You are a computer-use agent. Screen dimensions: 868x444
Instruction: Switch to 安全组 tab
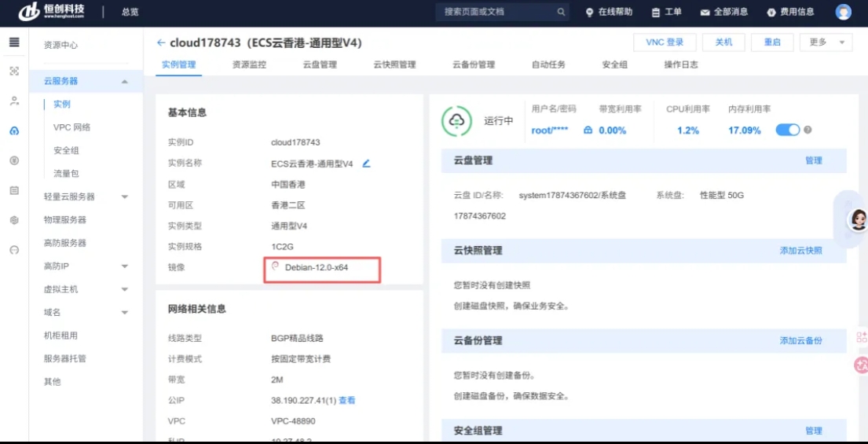[614, 64]
